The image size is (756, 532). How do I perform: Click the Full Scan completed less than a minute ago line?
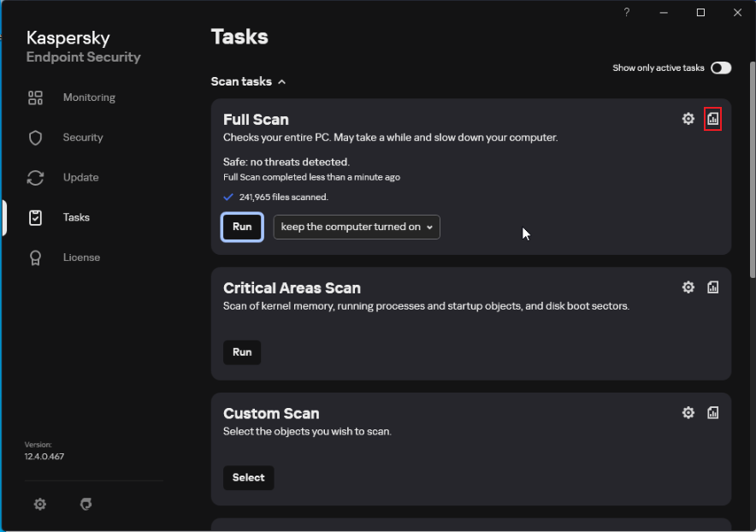[311, 177]
